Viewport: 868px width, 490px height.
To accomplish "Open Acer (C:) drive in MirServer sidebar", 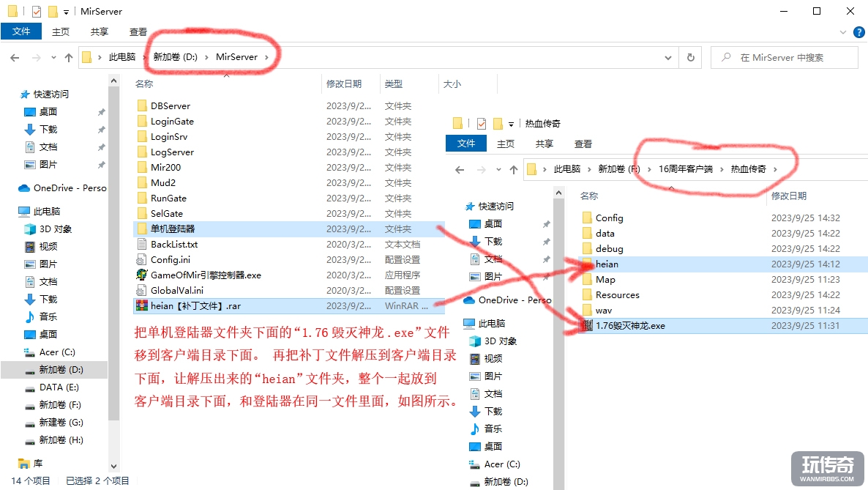I will pos(57,352).
